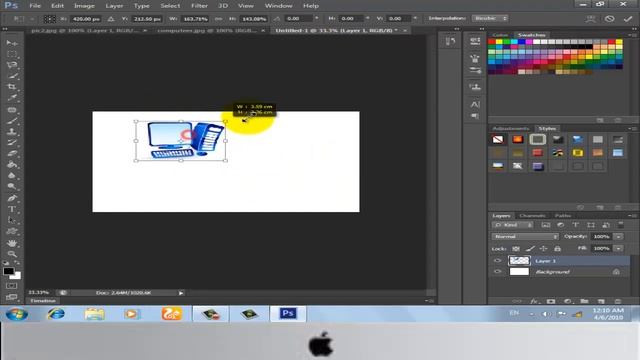Select the Brush tool

(11, 121)
